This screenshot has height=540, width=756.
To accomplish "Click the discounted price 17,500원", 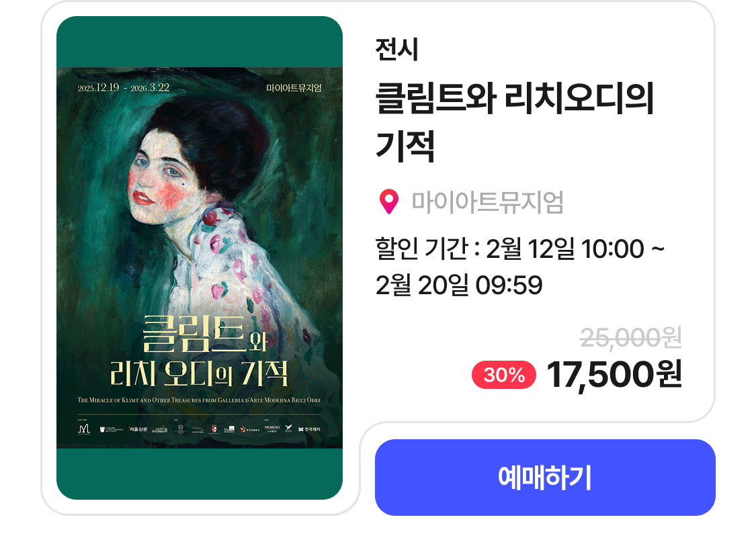I will tap(614, 375).
